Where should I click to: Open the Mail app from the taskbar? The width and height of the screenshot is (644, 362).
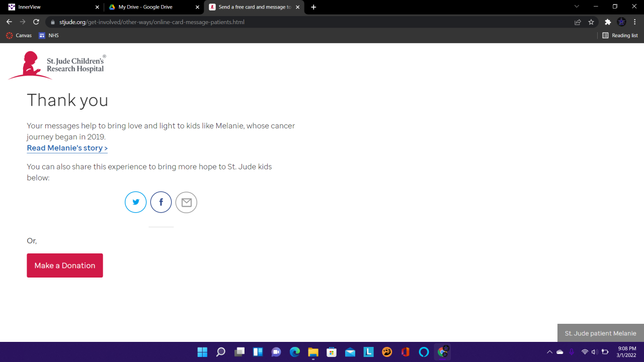click(x=350, y=352)
